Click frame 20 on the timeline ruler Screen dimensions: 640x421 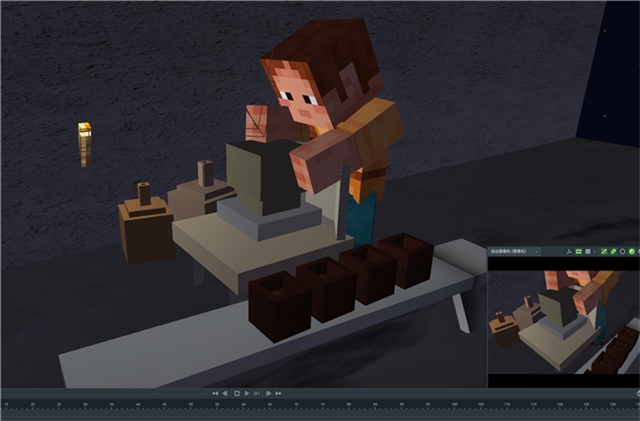click(33, 404)
